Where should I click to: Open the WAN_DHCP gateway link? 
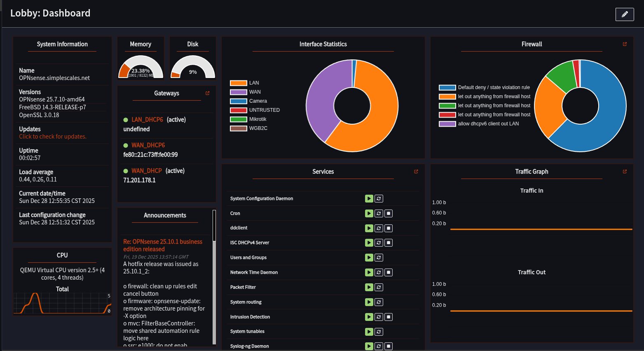tap(146, 171)
